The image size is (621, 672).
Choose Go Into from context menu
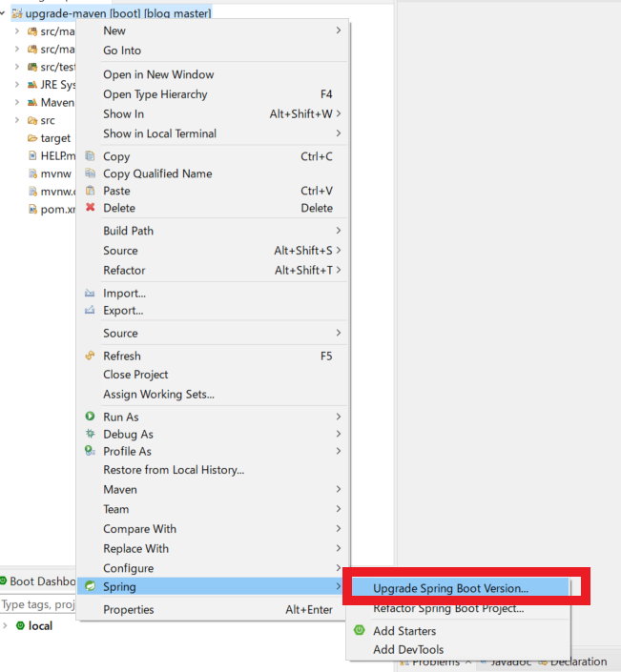[x=122, y=51]
